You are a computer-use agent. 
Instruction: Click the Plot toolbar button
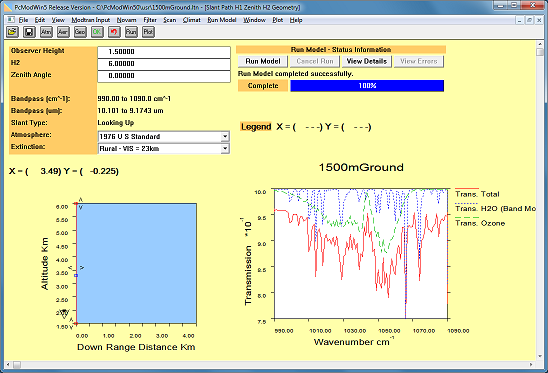click(148, 32)
